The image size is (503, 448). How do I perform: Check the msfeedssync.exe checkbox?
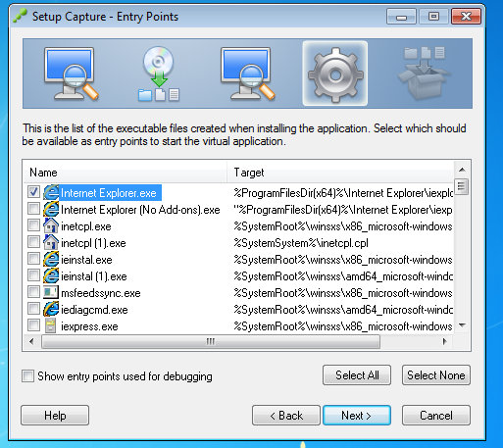point(33,292)
